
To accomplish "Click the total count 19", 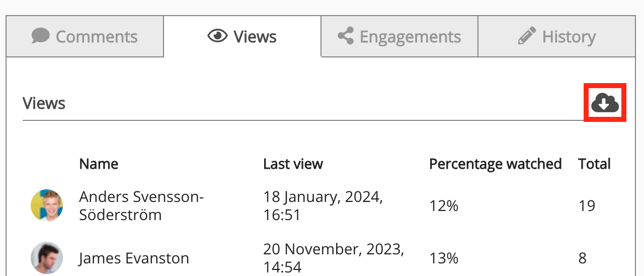I will pos(587,205).
